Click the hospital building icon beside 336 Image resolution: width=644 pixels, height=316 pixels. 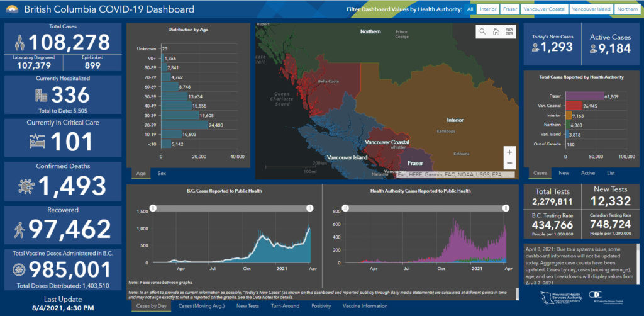[x=42, y=96]
